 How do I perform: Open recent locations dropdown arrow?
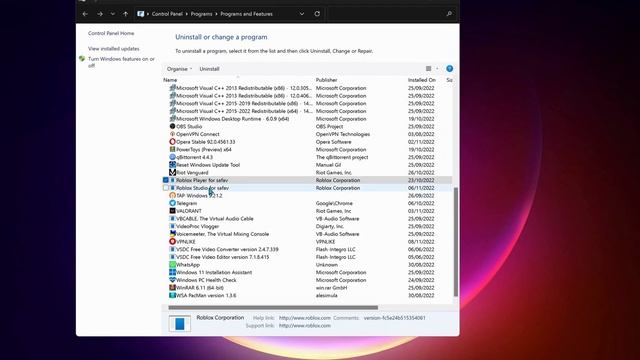[113, 14]
